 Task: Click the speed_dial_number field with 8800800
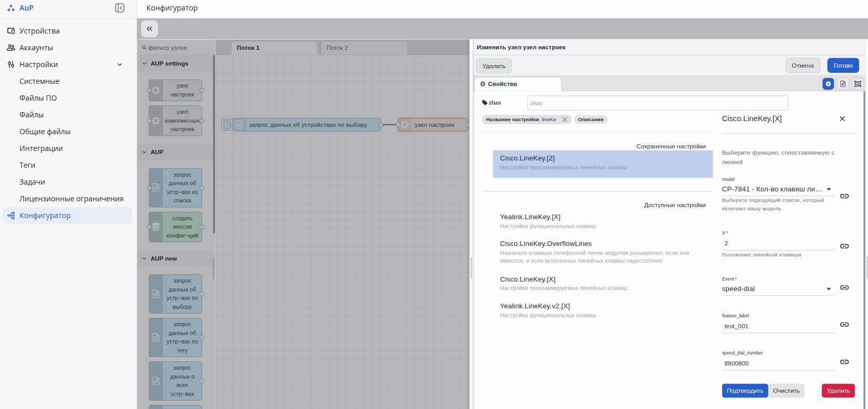coord(778,363)
